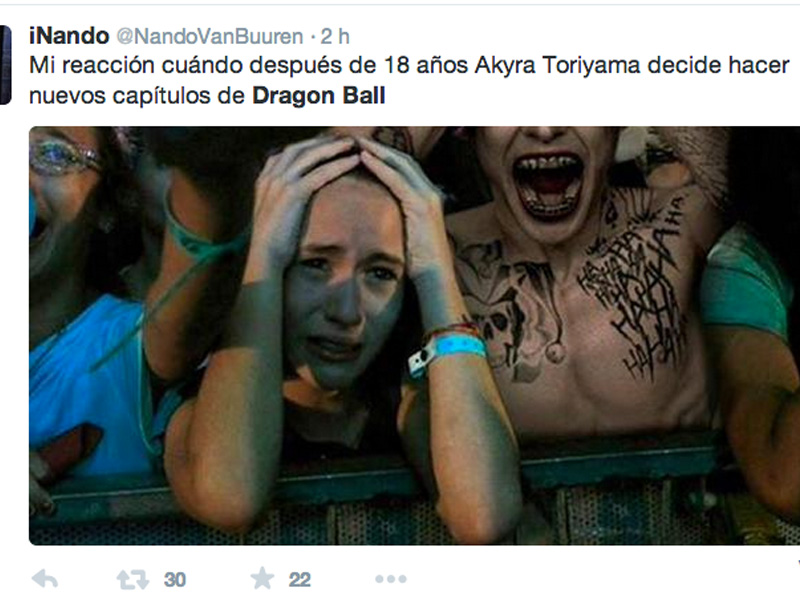The height and width of the screenshot is (600, 800).
Task: Favorite the tweet with the star icon
Action: pos(262,579)
